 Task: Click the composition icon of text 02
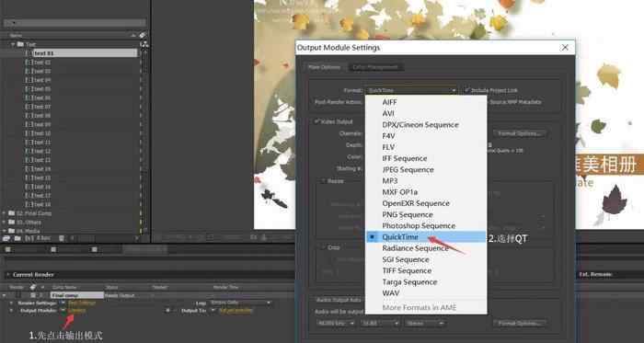coord(29,63)
